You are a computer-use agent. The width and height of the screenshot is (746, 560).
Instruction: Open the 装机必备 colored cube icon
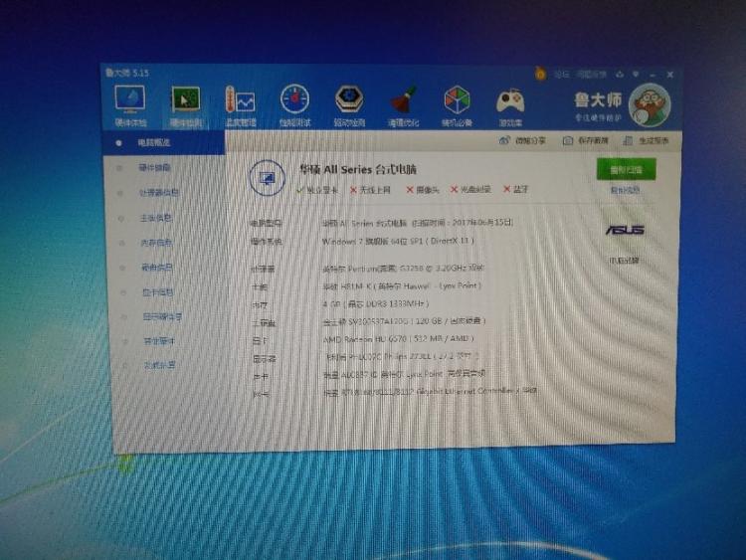point(457,106)
